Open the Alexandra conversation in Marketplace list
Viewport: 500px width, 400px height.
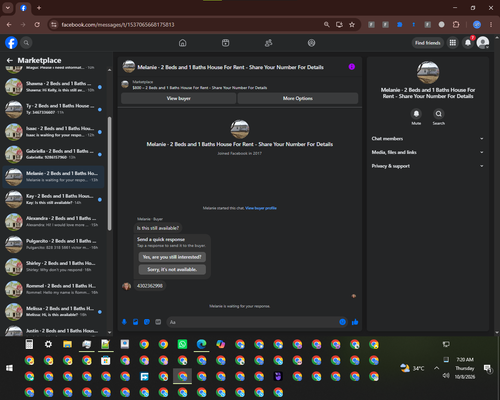click(53, 221)
